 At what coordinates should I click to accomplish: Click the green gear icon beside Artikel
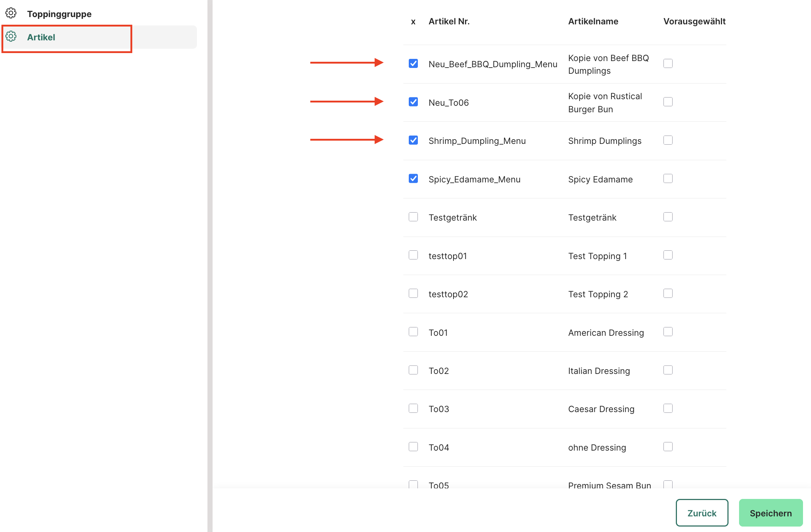[x=11, y=37]
